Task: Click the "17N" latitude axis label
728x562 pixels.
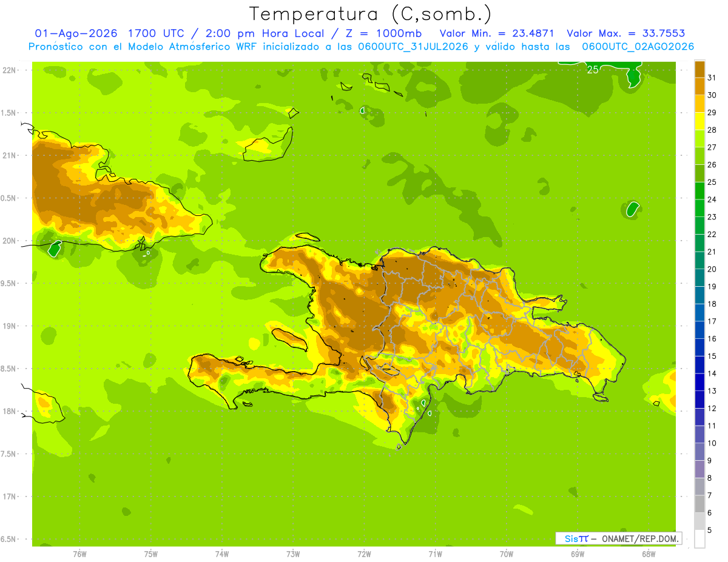Action: (10, 497)
